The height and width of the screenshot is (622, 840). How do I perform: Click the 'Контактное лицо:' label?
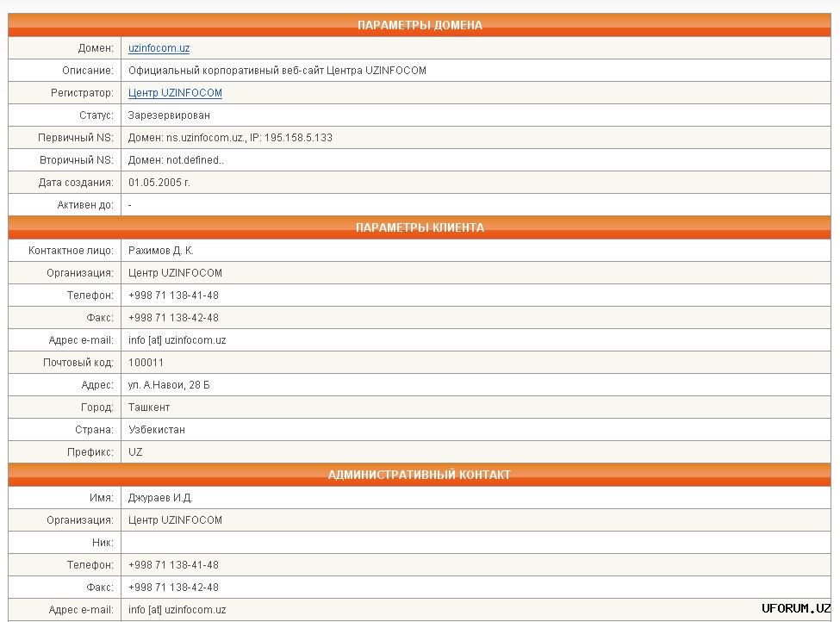pyautogui.click(x=71, y=250)
